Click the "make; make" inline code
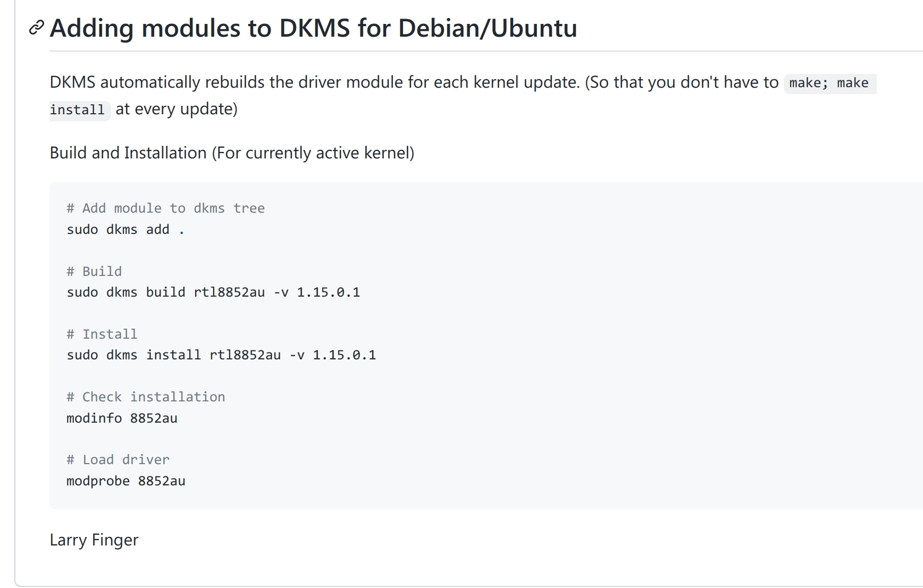Image resolution: width=923 pixels, height=588 pixels. pos(828,83)
